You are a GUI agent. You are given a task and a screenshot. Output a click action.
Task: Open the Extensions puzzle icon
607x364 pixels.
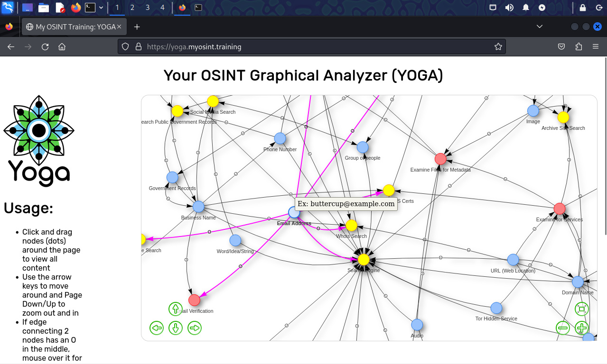[579, 46]
